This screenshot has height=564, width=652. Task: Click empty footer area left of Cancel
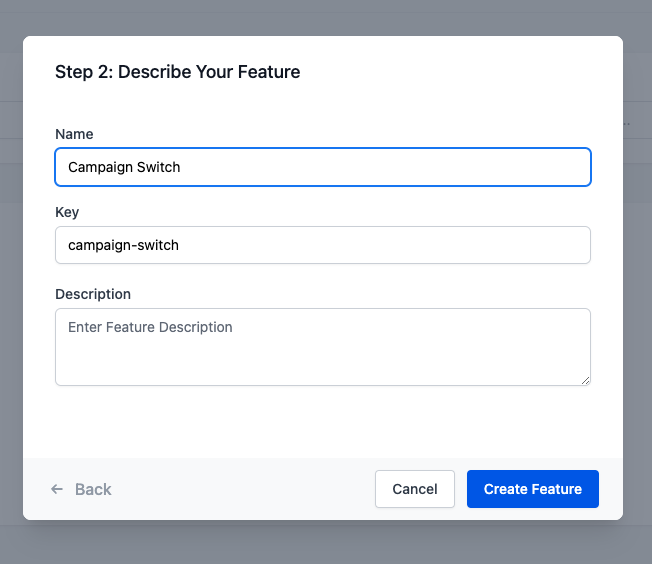(250, 489)
